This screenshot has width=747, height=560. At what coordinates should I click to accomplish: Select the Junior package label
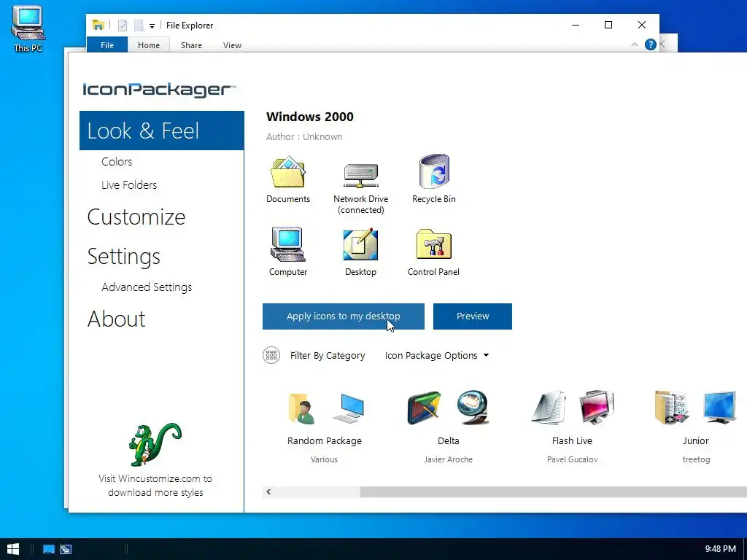[695, 441]
